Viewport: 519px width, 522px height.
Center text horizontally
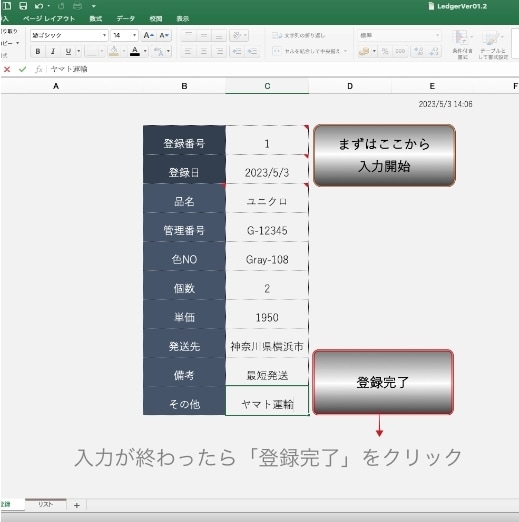pyautogui.click(x=204, y=51)
